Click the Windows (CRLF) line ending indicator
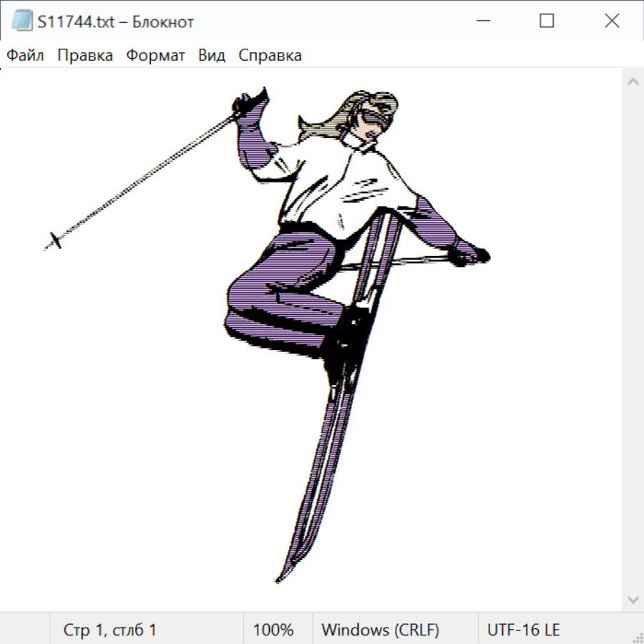Screen dimensions: 644x644 380,630
